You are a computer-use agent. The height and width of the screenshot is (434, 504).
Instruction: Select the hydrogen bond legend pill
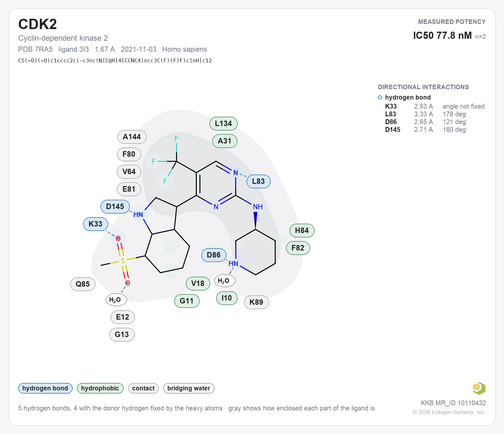[45, 388]
